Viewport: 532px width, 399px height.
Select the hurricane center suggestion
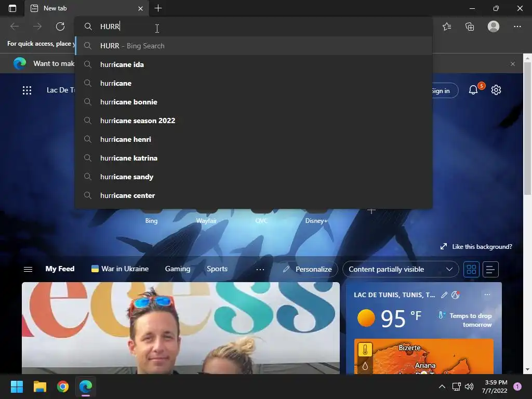click(254, 195)
